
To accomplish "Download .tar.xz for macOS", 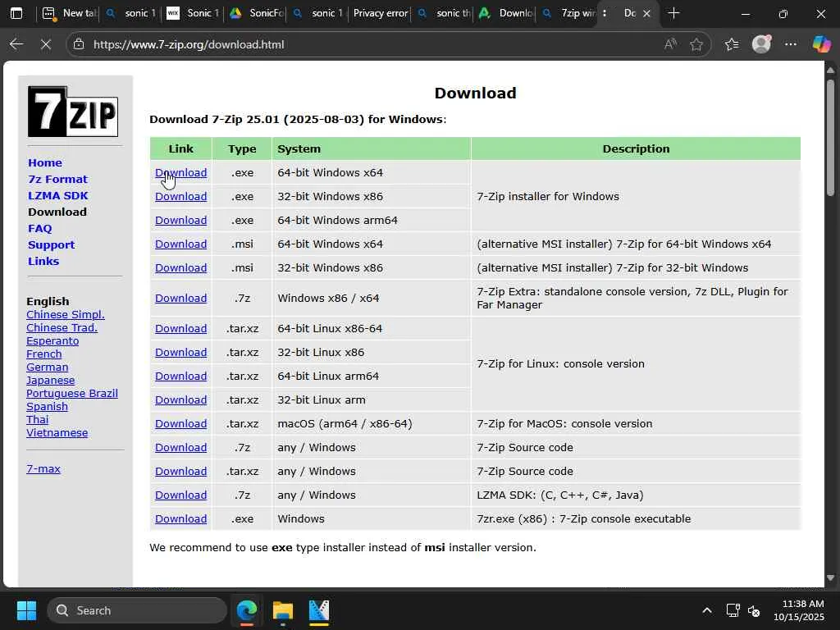I will pos(181,423).
